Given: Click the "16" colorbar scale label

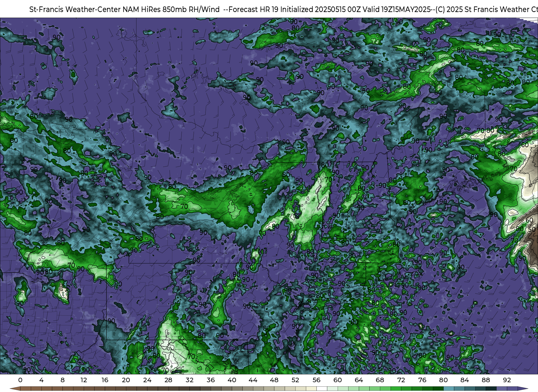Looking at the screenshot, I should click(x=105, y=380).
